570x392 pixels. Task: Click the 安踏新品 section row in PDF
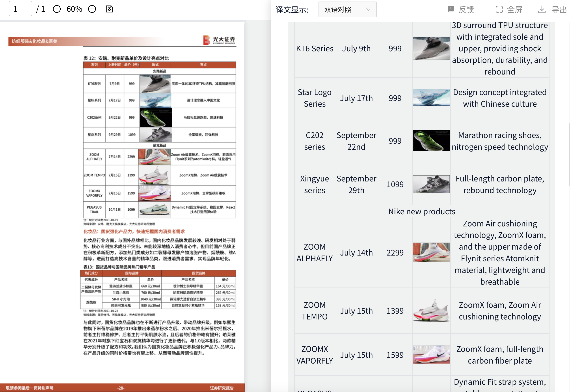[x=160, y=71]
